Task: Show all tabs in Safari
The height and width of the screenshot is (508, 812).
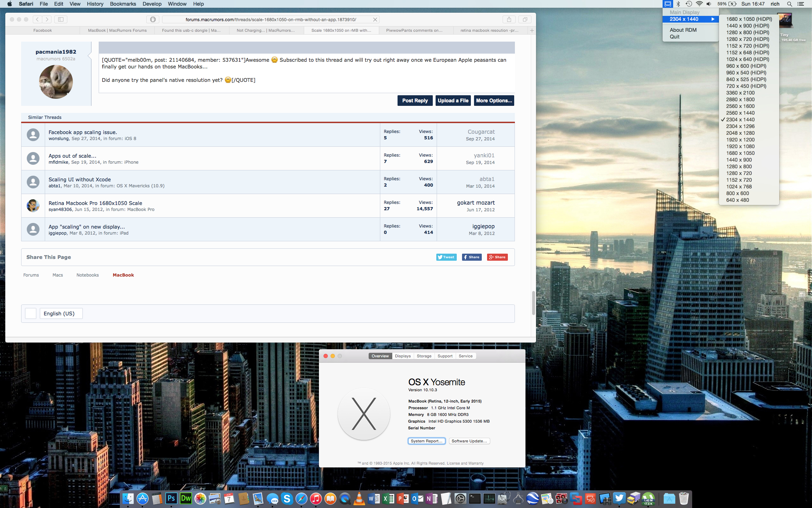Action: click(525, 19)
